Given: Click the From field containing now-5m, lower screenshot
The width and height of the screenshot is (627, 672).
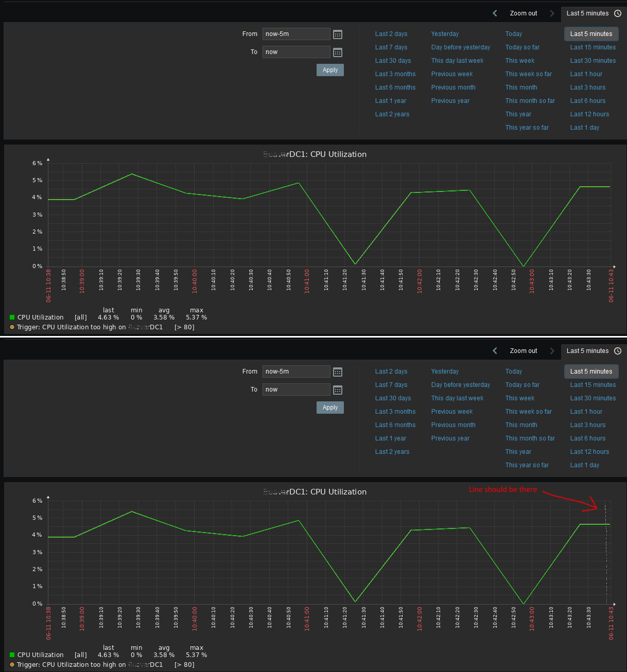Looking at the screenshot, I should (x=297, y=372).
